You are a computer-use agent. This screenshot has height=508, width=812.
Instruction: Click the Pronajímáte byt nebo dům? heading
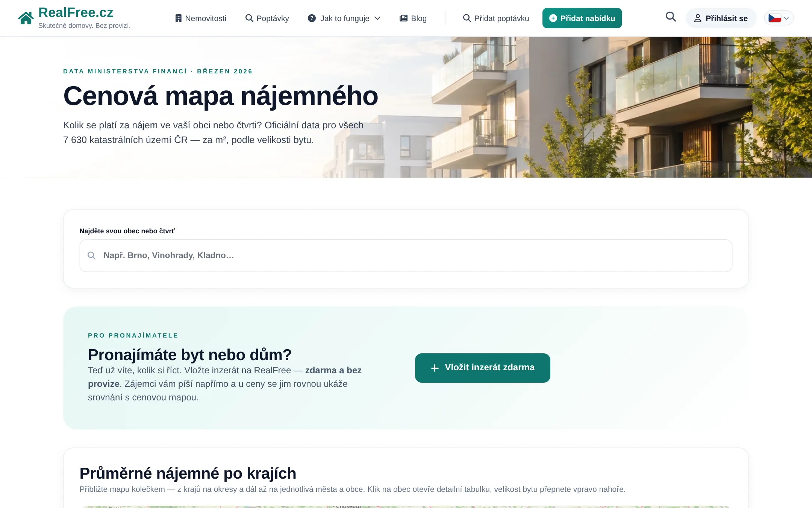(190, 354)
